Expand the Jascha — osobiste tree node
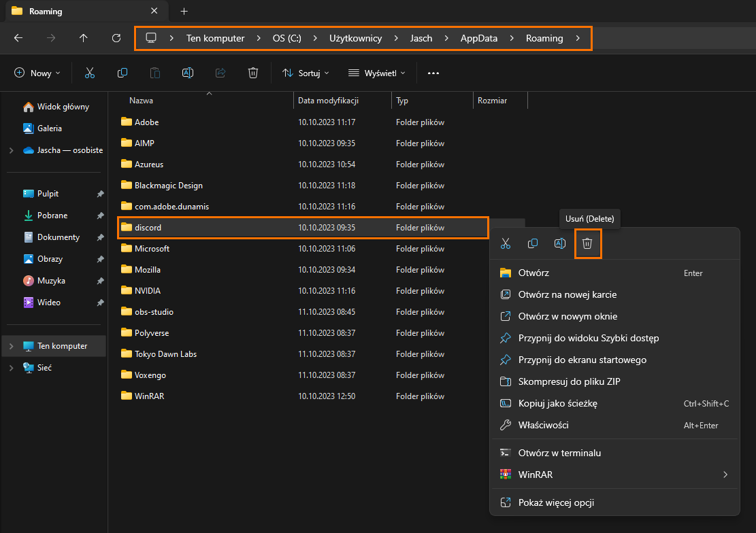The width and height of the screenshot is (756, 533). [11, 150]
